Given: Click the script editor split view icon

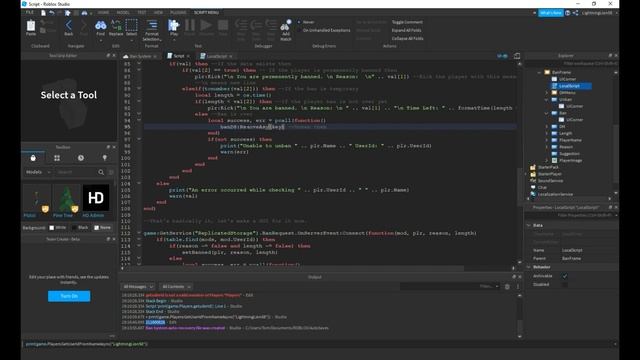Looking at the screenshot, I should pos(517,56).
